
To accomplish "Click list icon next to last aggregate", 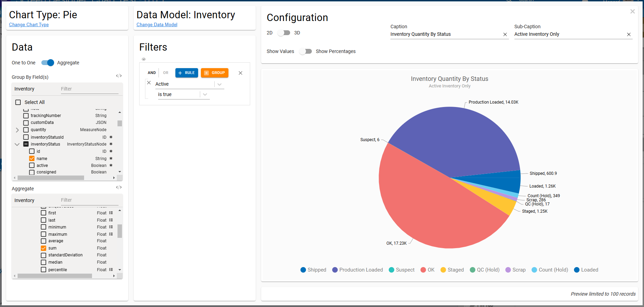I will click(x=111, y=220).
